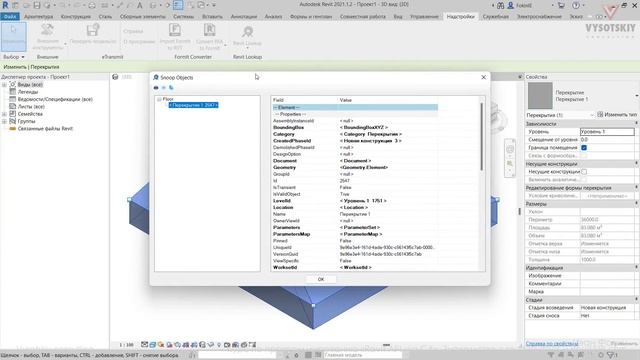Open the Autodesk App Store cart icon

click(x=562, y=5)
